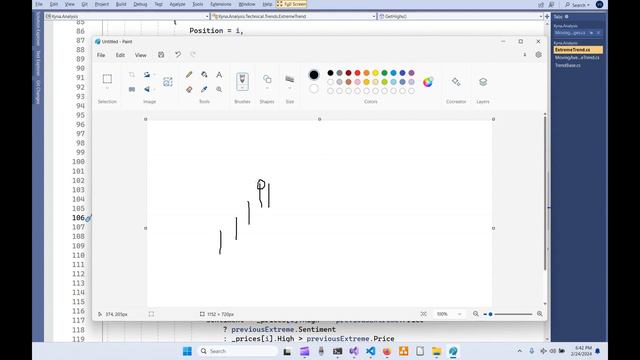Click the Shapes gallery icon
Viewport: 640px width, 360px height.
coord(267,79)
